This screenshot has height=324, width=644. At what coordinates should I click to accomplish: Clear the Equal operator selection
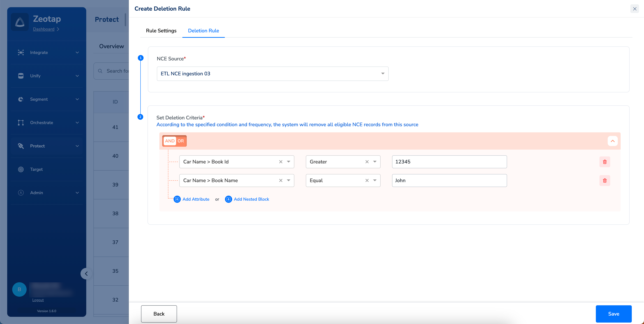click(x=367, y=180)
